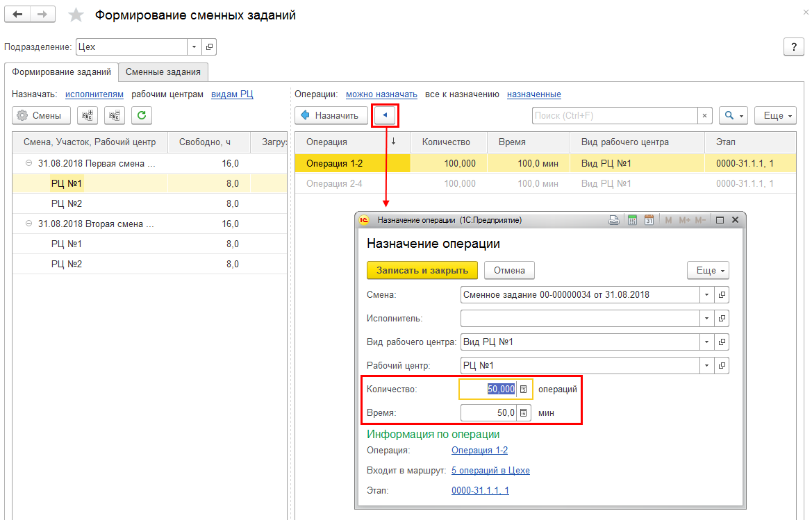Select РЦ №1 under Первая смена
812x520 pixels.
click(x=149, y=183)
